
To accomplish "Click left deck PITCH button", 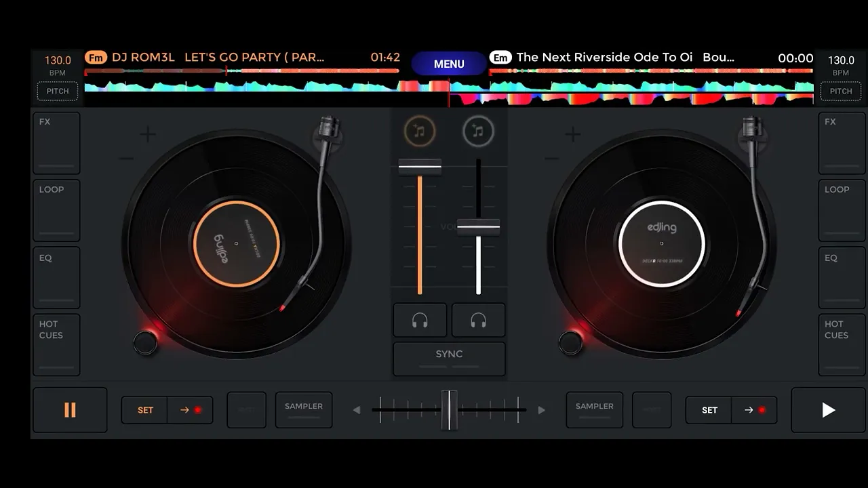I will [58, 91].
